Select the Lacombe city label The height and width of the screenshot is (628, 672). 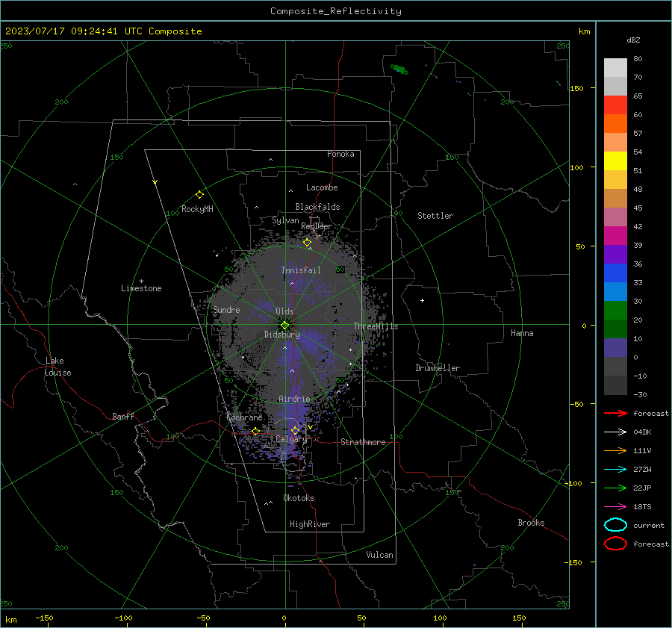322,187
